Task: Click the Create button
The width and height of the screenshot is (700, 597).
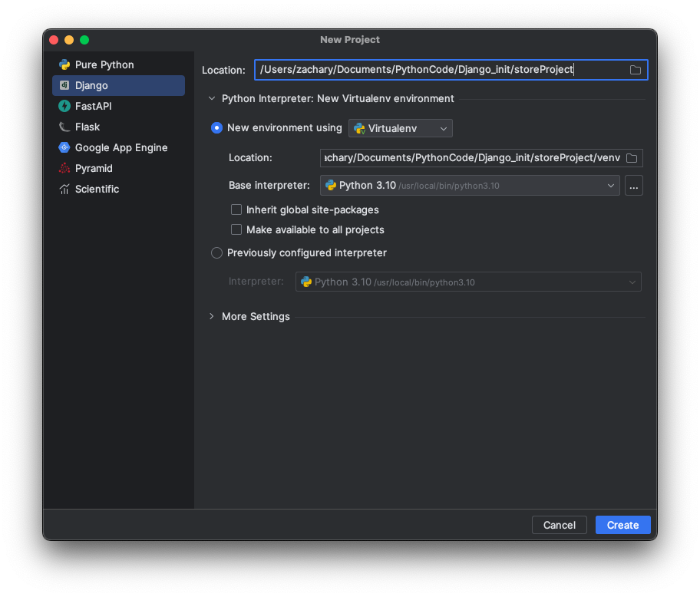Action: [622, 525]
